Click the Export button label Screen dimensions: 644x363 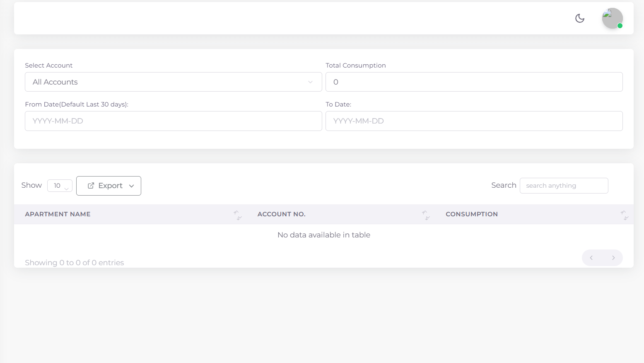(110, 186)
